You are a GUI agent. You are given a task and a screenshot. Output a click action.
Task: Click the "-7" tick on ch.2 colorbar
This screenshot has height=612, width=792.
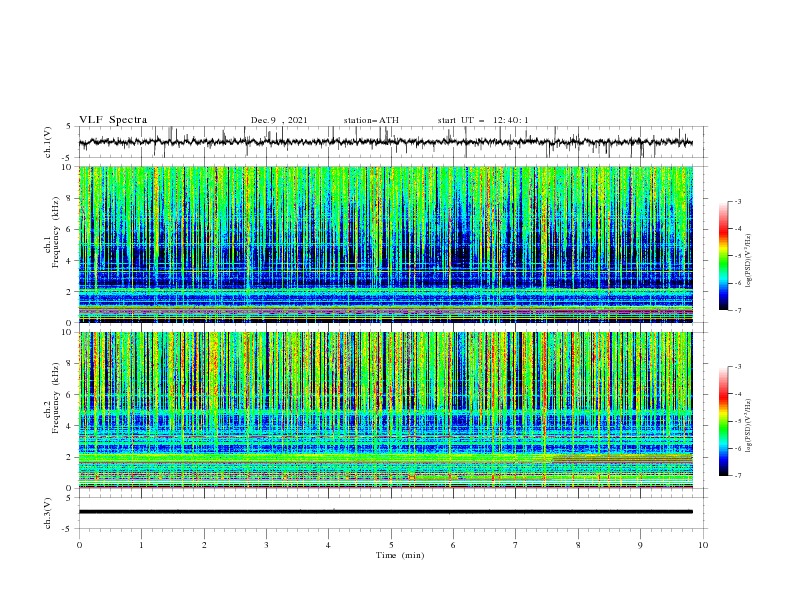737,475
